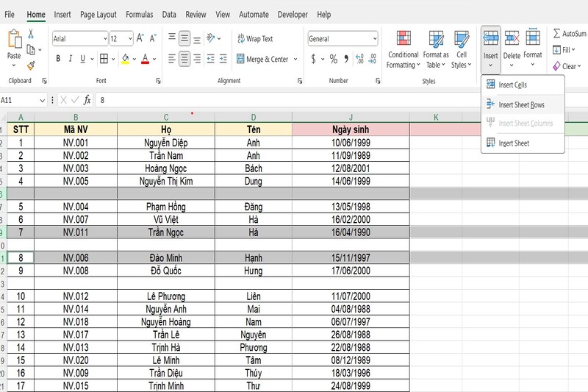Toggle Bold formatting
The image size is (588, 392).
(59, 59)
